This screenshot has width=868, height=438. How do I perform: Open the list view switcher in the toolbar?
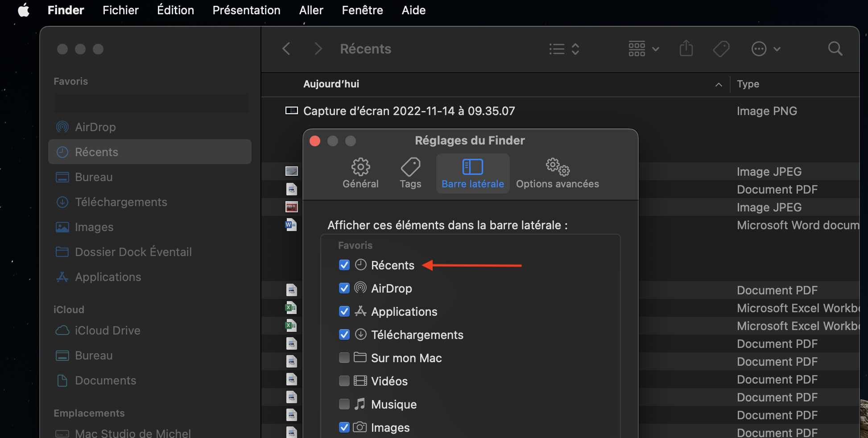click(564, 49)
